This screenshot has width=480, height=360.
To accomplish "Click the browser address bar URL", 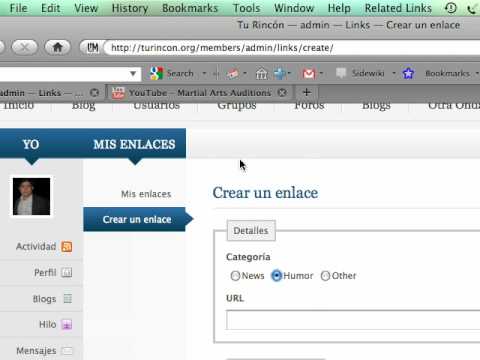I will (222, 48).
